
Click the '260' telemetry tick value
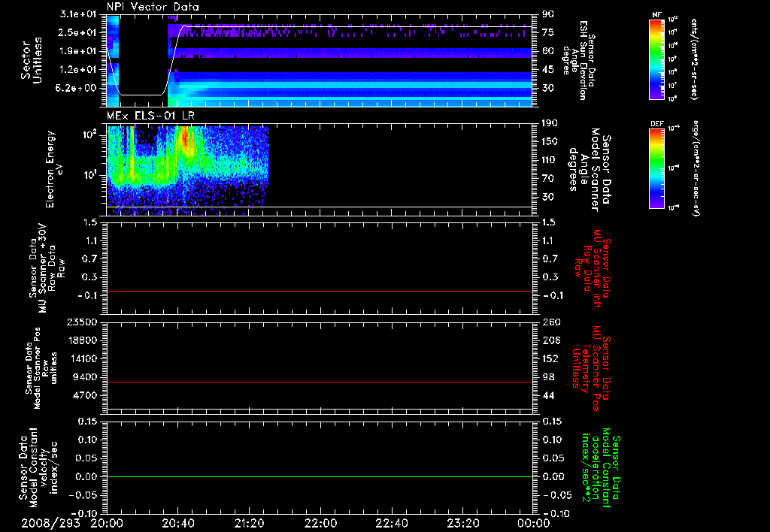click(550, 322)
